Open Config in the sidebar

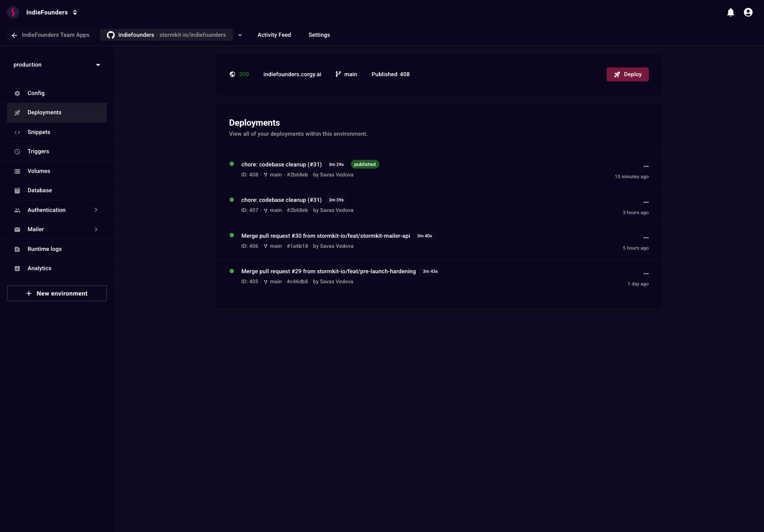57,93
